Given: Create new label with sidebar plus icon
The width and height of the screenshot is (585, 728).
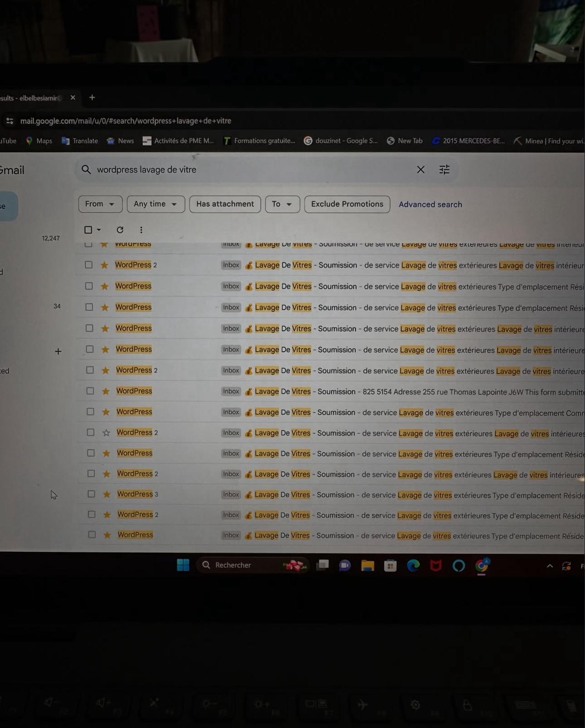Looking at the screenshot, I should (58, 351).
